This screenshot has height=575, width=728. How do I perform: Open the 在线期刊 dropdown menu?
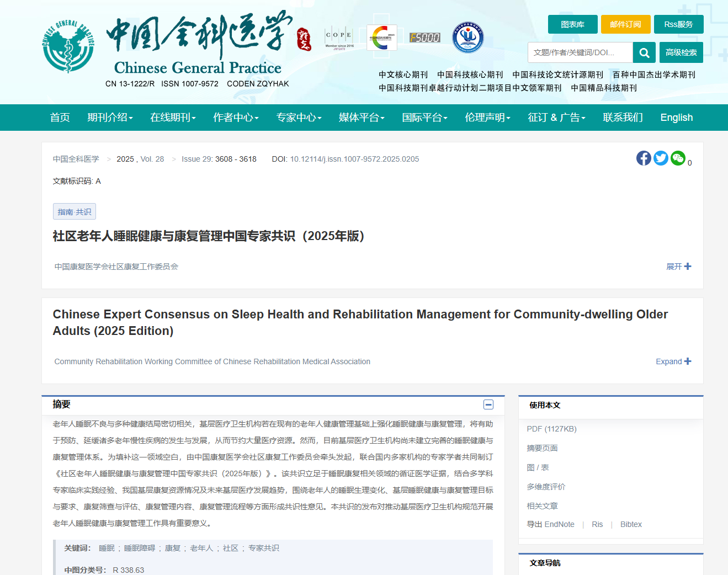point(173,118)
